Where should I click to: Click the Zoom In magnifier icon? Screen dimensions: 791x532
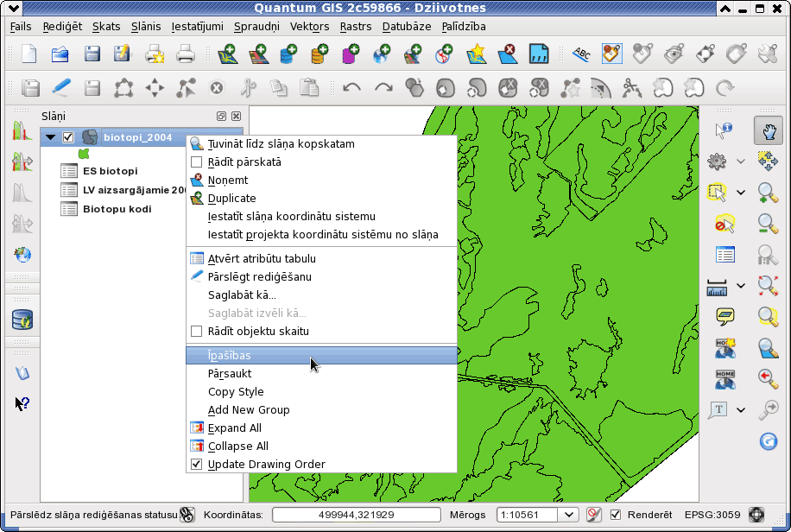coord(768,193)
